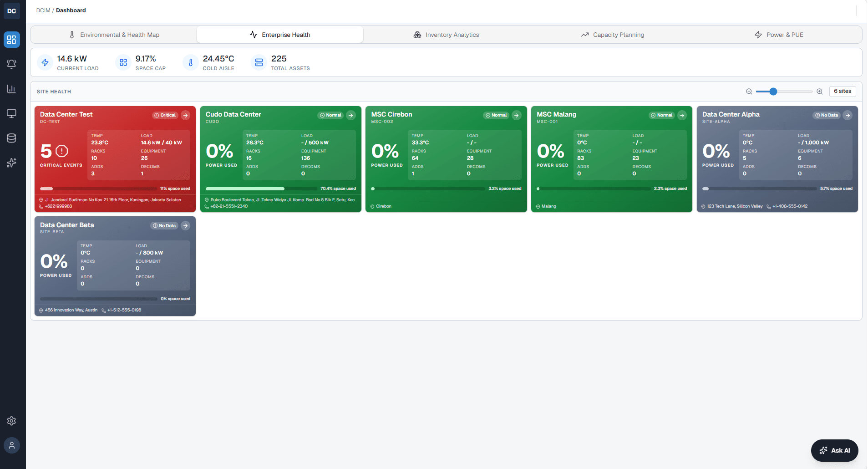Click the 225 total assets value

[279, 59]
